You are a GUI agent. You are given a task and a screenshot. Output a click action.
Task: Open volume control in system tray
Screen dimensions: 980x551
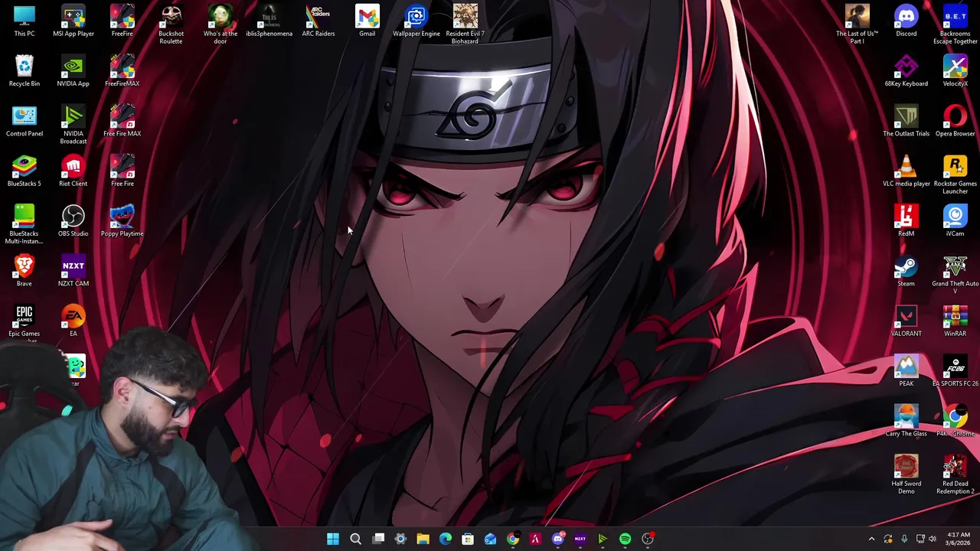tap(933, 539)
